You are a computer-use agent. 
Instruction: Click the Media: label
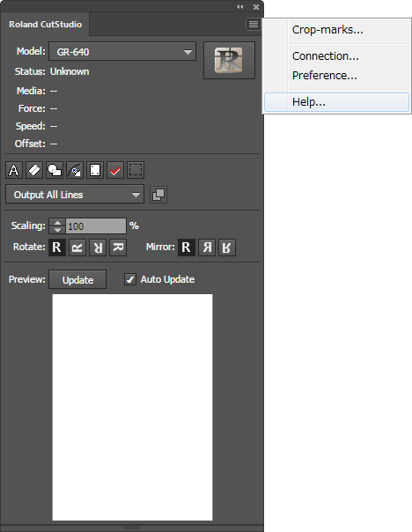[31, 91]
